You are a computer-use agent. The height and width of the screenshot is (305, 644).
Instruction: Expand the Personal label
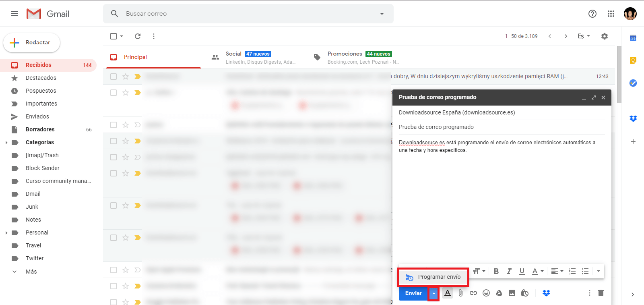tap(6, 232)
